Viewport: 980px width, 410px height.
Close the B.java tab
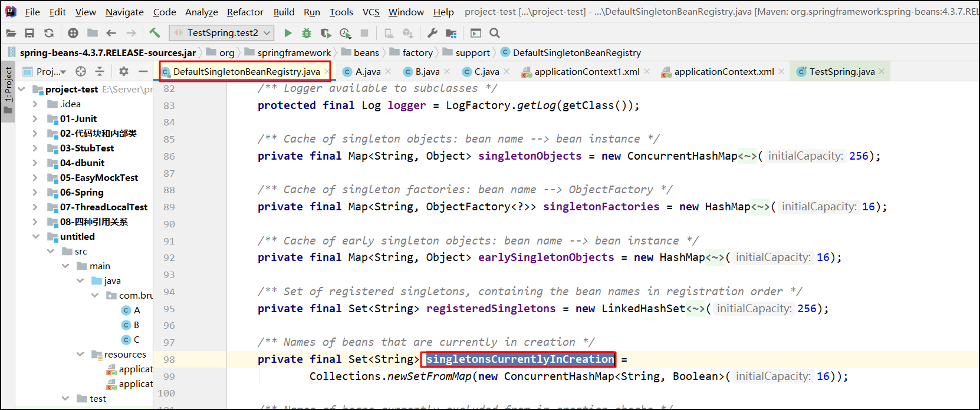click(447, 71)
